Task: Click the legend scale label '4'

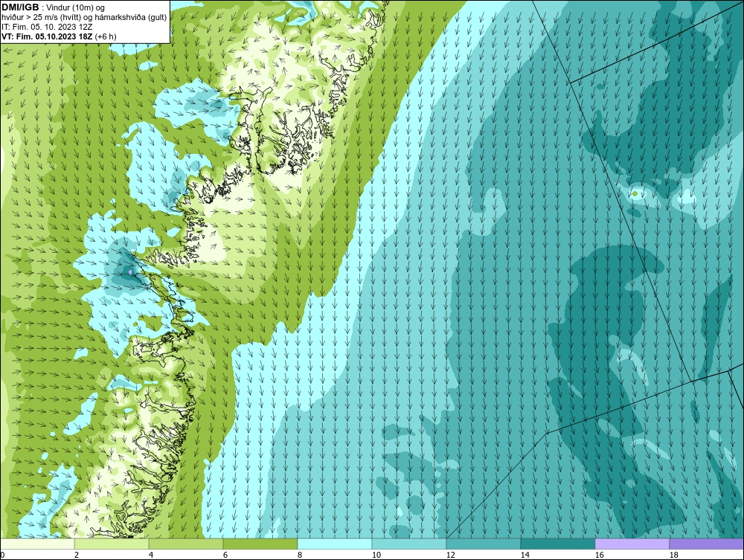Action: 151,555
